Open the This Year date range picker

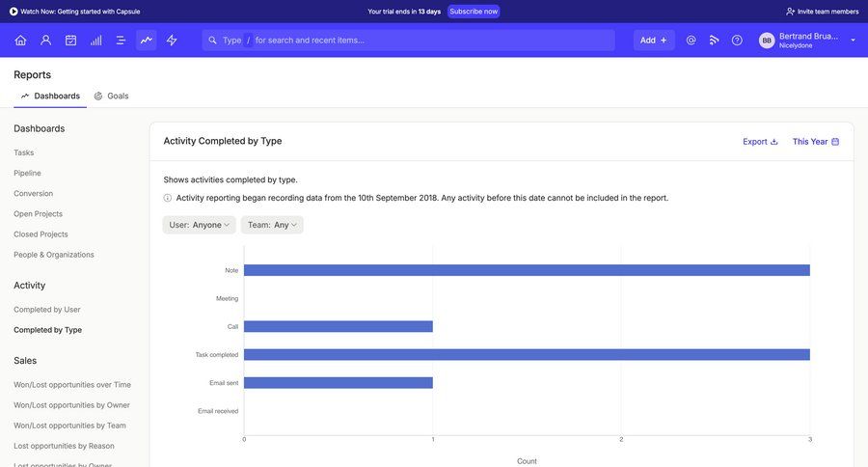coord(815,142)
